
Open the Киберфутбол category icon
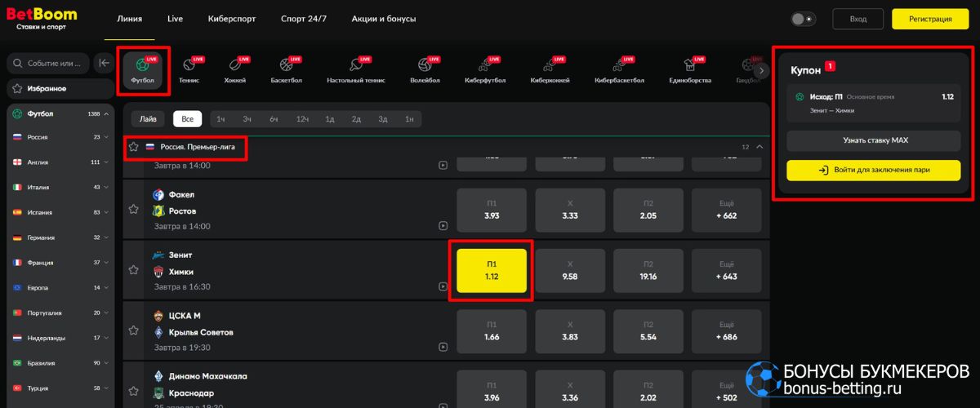click(485, 70)
